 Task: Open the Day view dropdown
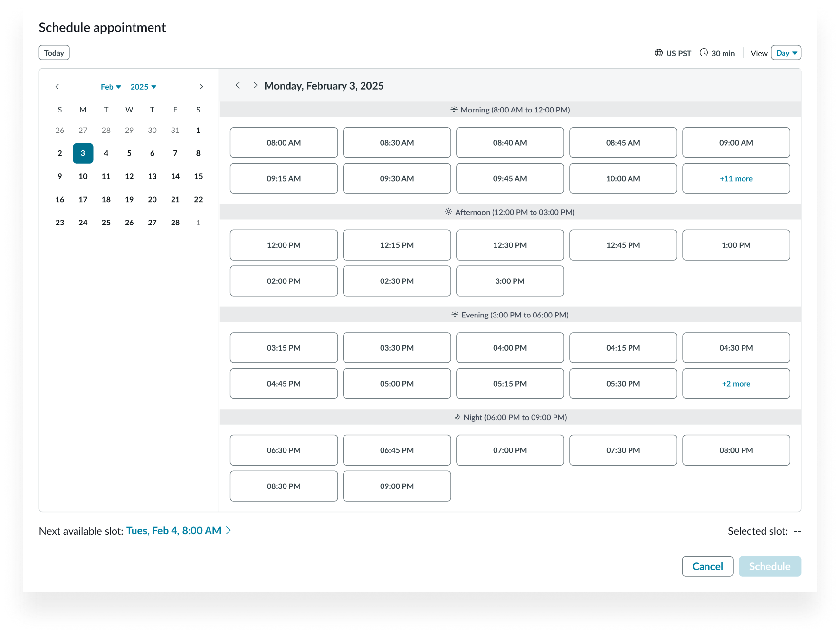pos(785,53)
